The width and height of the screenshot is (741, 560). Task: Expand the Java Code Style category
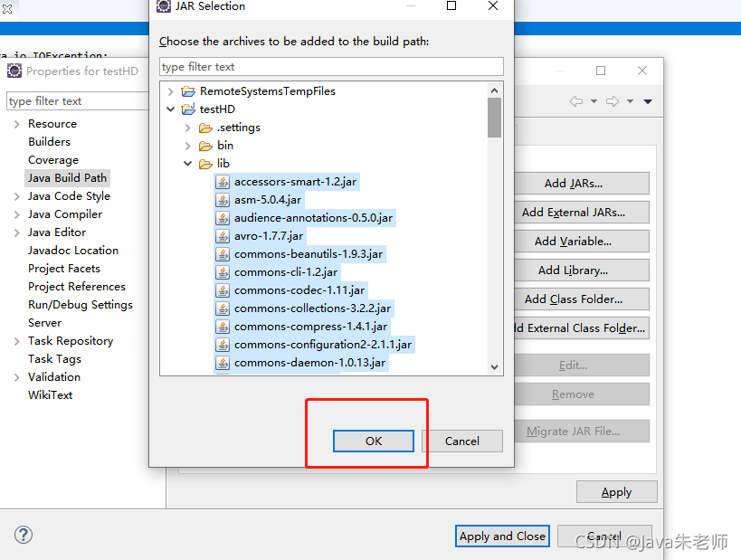pyautogui.click(x=17, y=196)
